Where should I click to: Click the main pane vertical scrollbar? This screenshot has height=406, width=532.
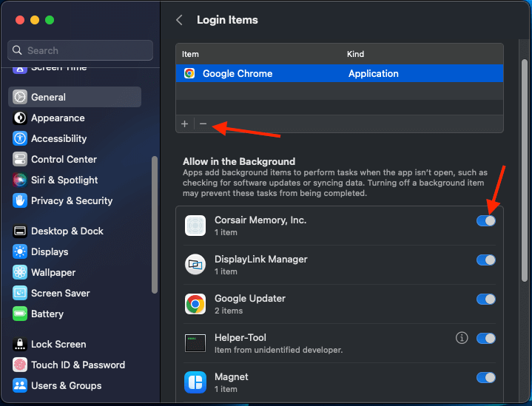(524, 169)
